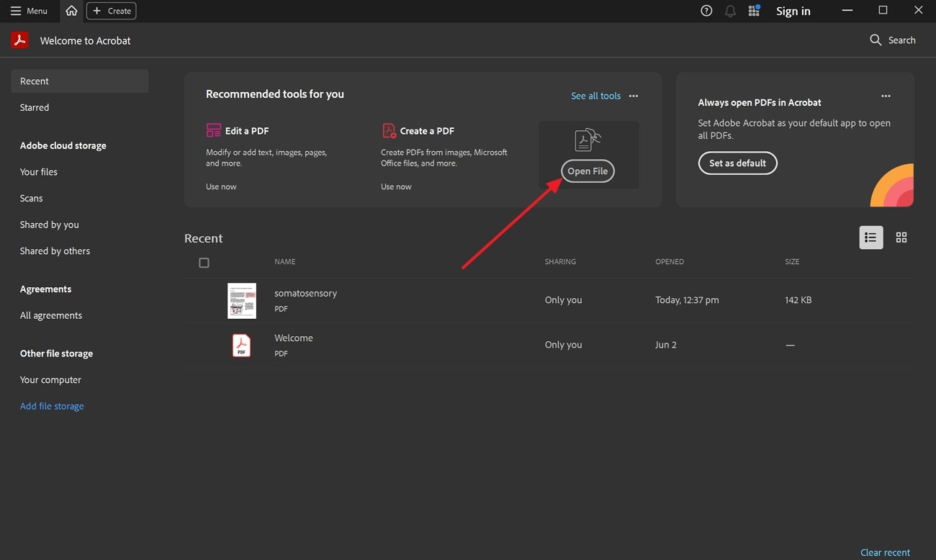
Task: Tick the select-all checkbox
Action: click(204, 263)
